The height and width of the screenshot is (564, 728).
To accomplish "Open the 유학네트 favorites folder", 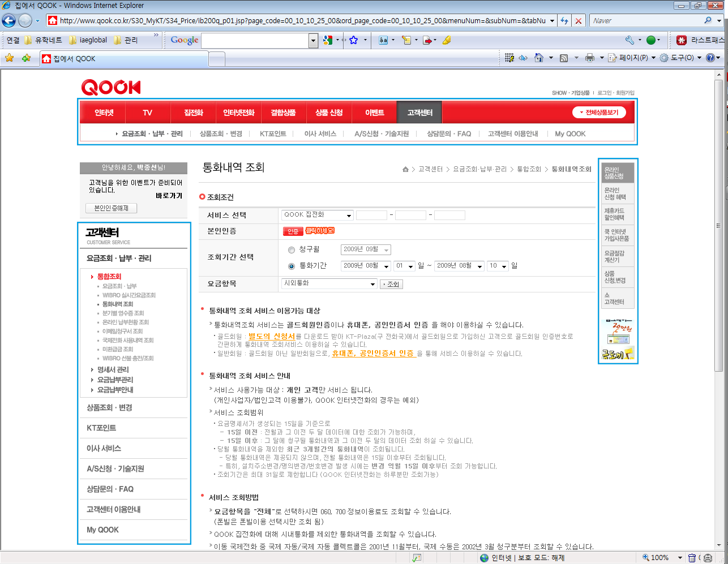I will (x=44, y=40).
